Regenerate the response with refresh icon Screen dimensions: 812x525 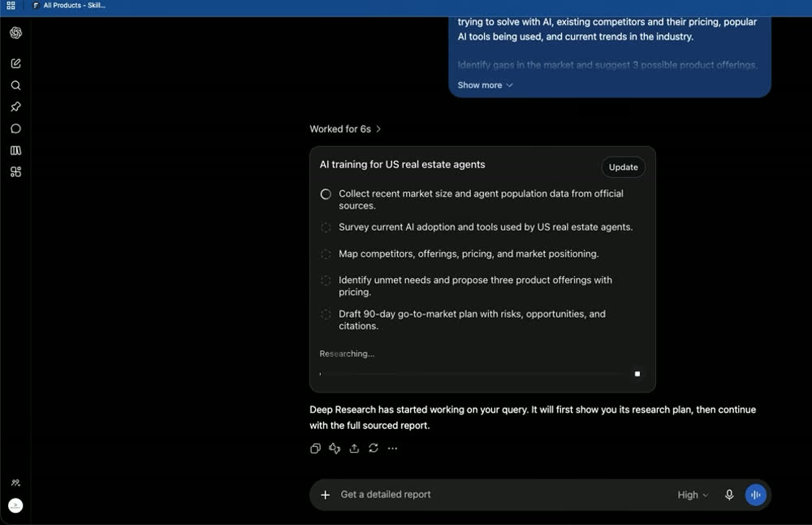[374, 449]
